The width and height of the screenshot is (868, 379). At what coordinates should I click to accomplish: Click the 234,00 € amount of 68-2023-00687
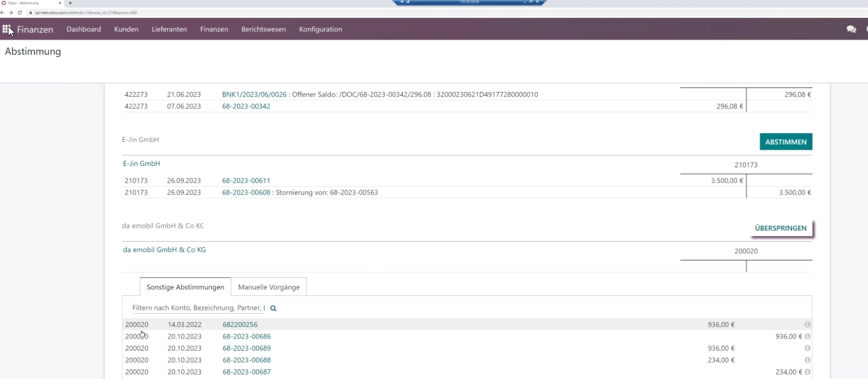(x=789, y=373)
